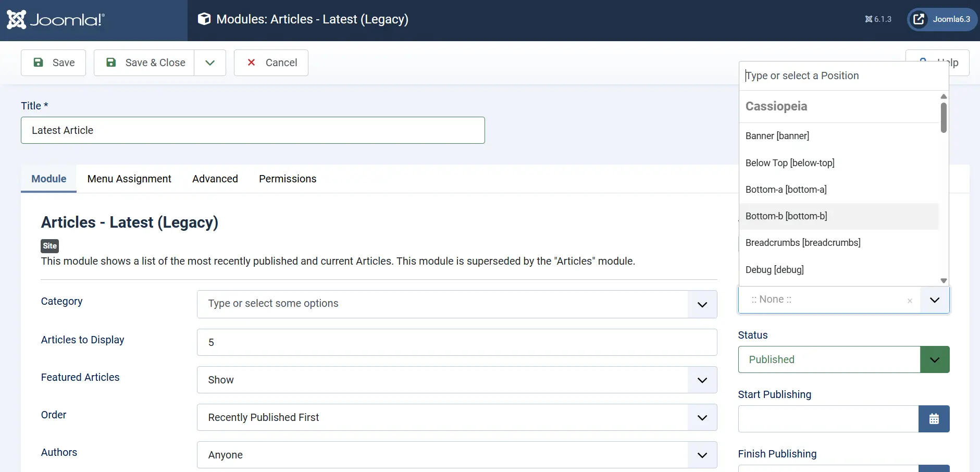Open the Status Published dropdown

(x=843, y=359)
